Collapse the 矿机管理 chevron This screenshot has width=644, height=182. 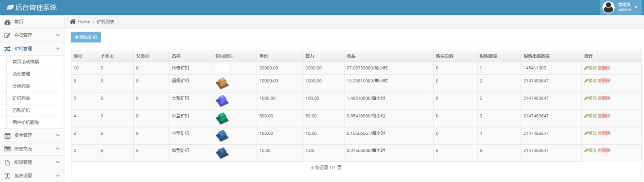tap(58, 49)
